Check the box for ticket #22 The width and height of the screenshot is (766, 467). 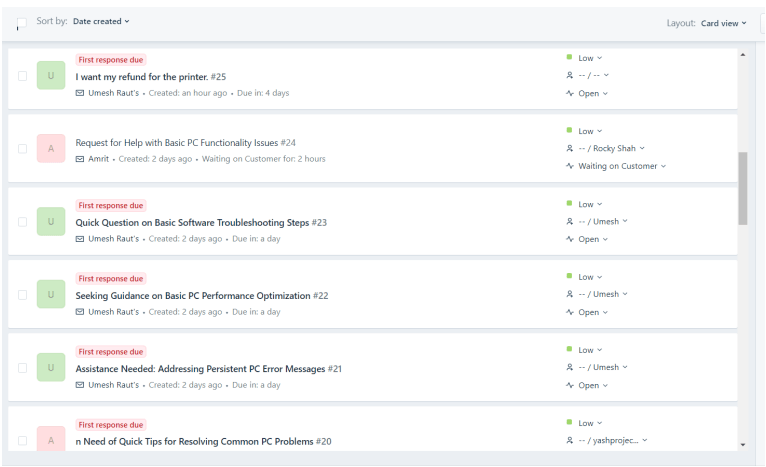coord(22,295)
